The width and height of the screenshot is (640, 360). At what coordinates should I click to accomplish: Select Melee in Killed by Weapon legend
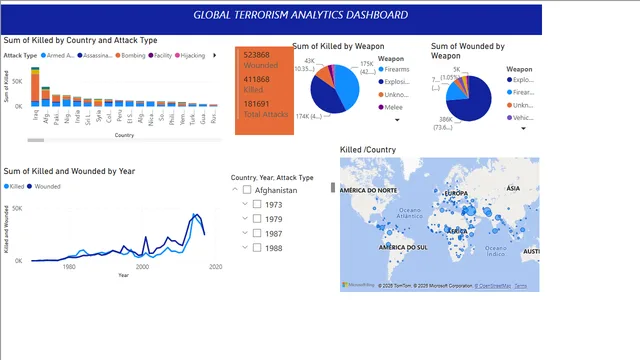(390, 107)
